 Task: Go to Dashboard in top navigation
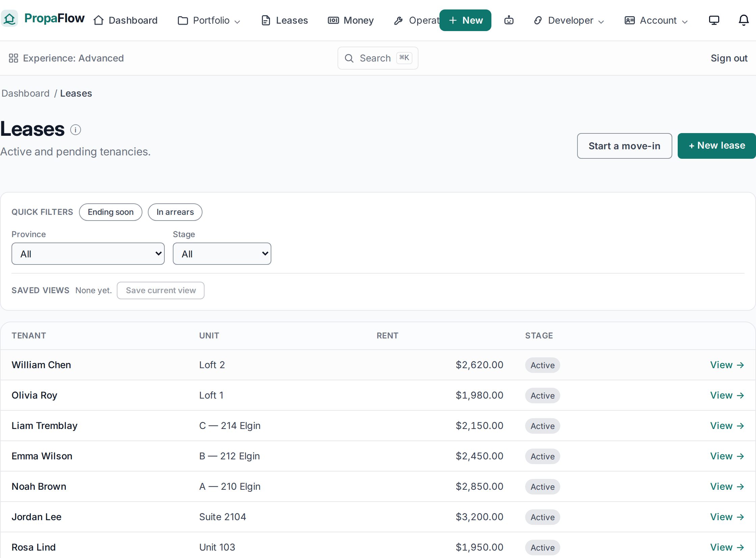[x=126, y=20]
